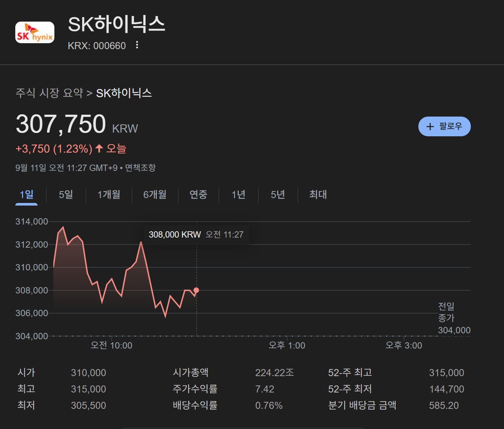Click the current price marker dot on chart

pos(196,290)
